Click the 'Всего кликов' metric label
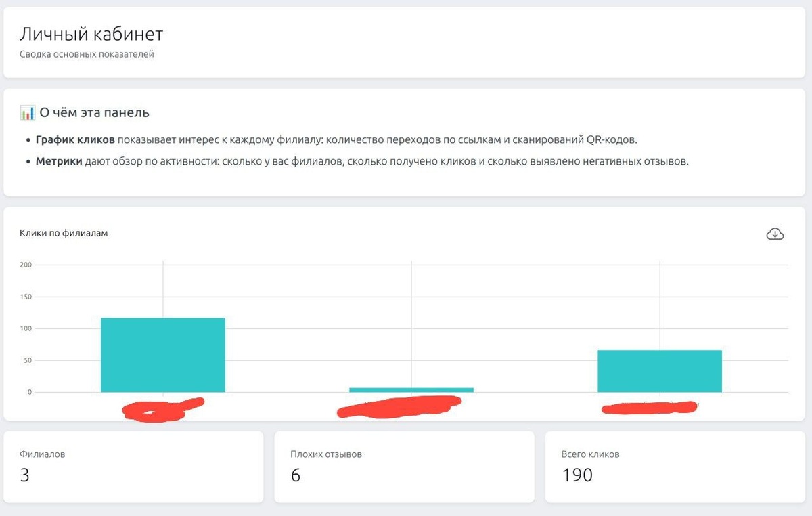 590,454
